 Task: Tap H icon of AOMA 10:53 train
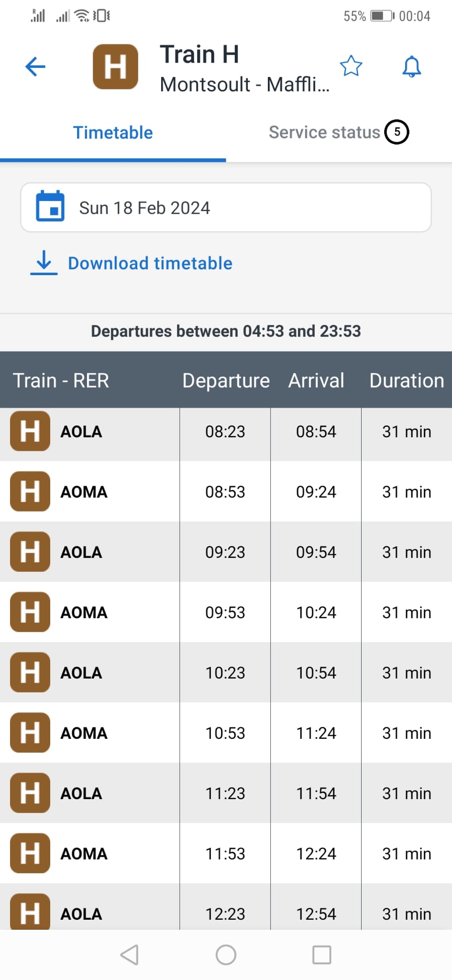30,733
